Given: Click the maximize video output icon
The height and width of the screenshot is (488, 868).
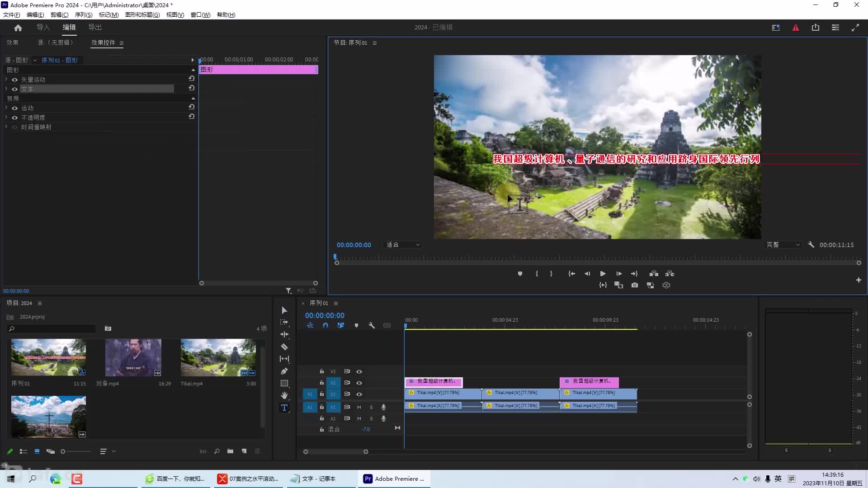Looking at the screenshot, I should pos(855,28).
